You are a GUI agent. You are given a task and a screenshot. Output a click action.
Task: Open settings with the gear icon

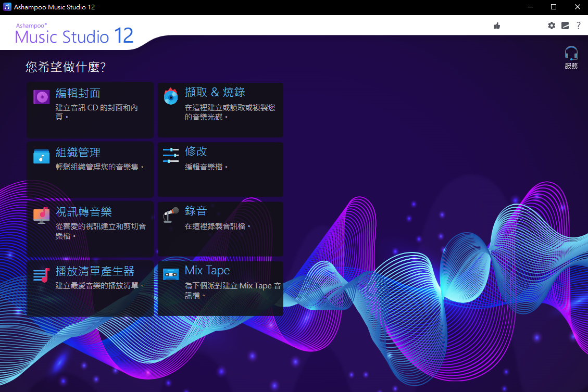point(551,26)
